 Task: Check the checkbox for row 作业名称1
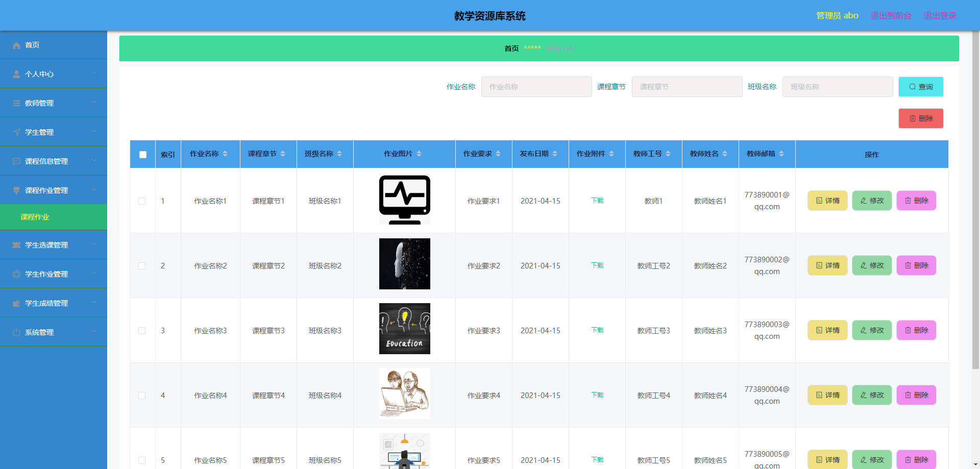[x=142, y=202]
